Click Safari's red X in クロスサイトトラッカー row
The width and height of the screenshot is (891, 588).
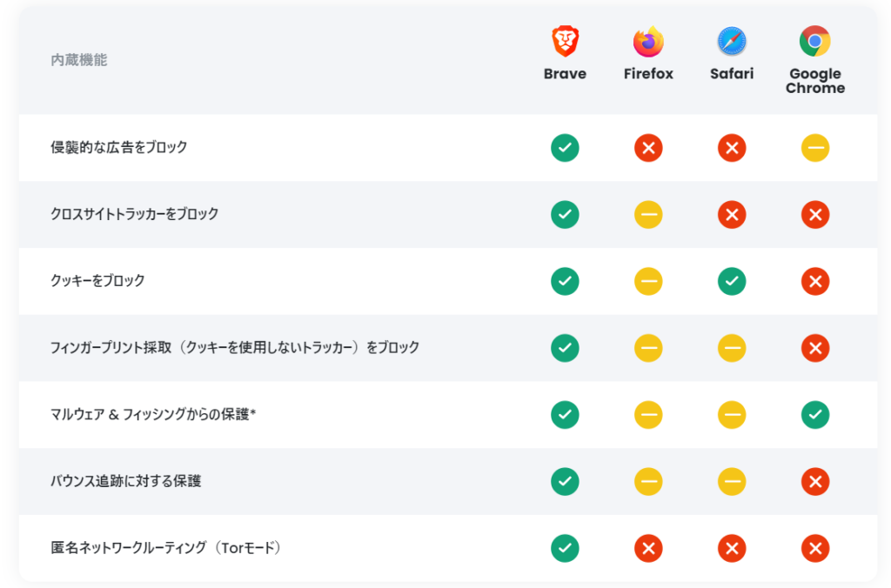click(732, 214)
